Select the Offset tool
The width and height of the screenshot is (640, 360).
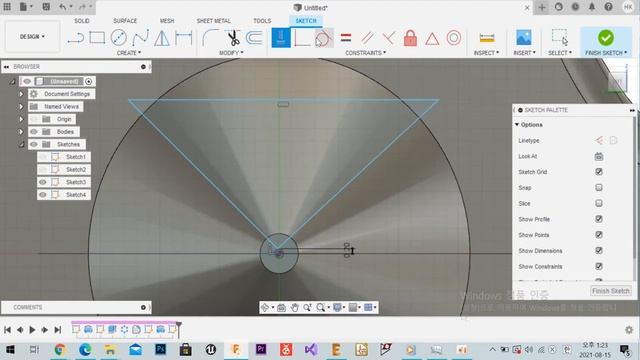(254, 38)
